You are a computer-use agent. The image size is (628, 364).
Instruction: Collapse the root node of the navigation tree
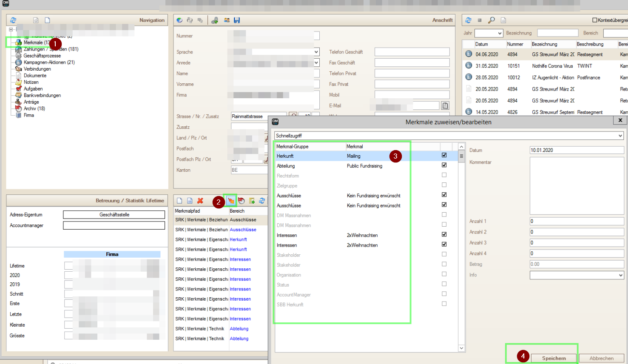click(11, 29)
